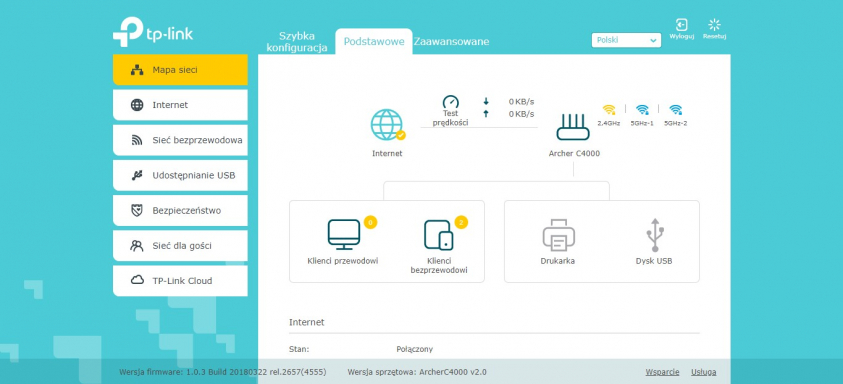Click the Sieć dla gości people icon
Image resolution: width=843 pixels, height=384 pixels.
tap(137, 246)
